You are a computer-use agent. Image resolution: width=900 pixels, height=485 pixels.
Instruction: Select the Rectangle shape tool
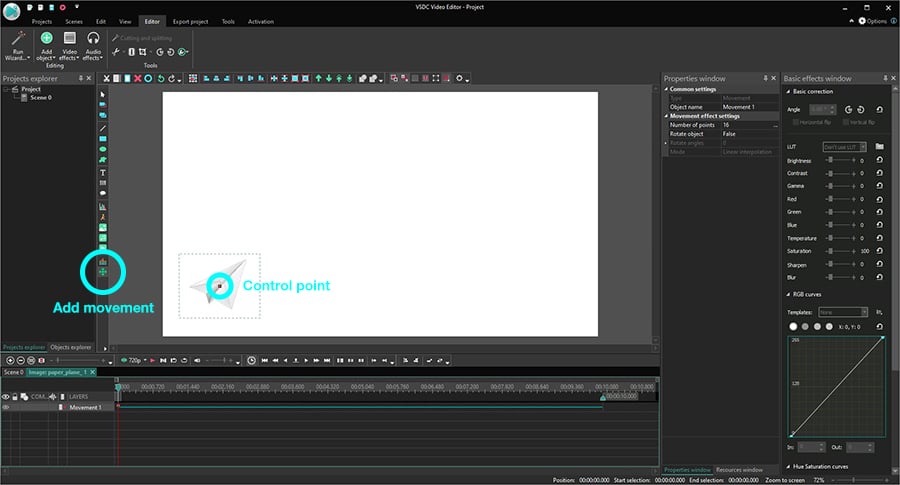point(103,139)
